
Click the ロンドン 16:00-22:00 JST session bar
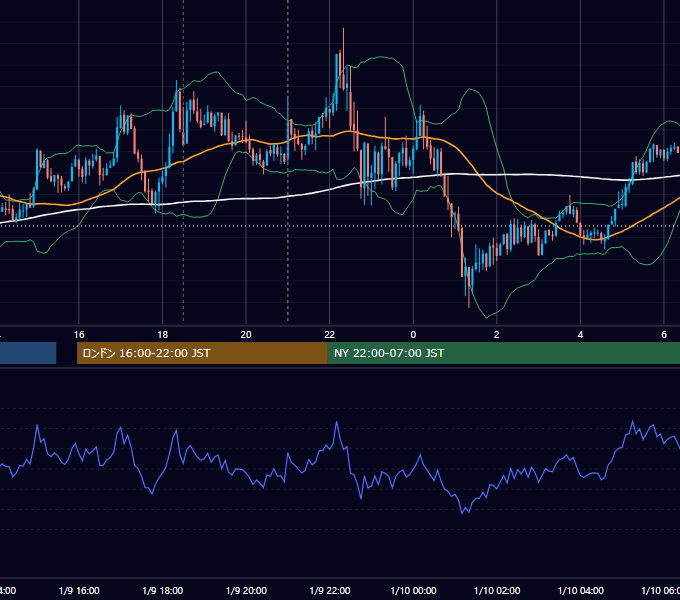tap(202, 353)
